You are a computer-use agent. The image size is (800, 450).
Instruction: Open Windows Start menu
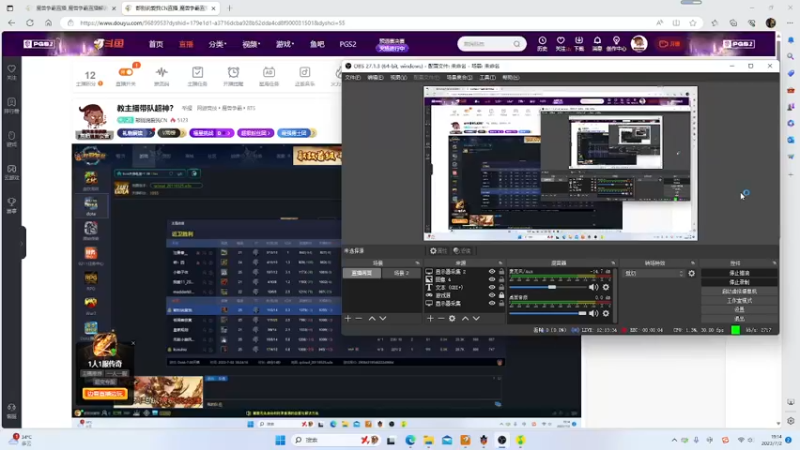280,440
